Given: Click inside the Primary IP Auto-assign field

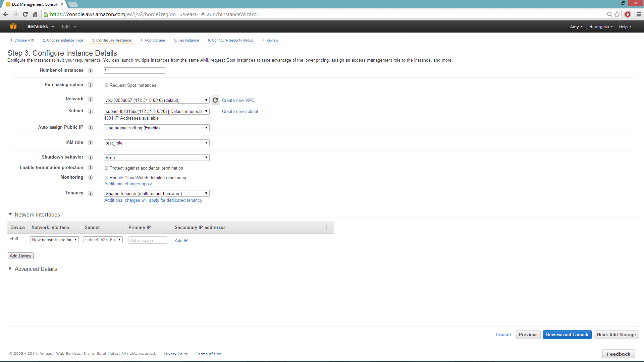Looking at the screenshot, I should [x=147, y=240].
